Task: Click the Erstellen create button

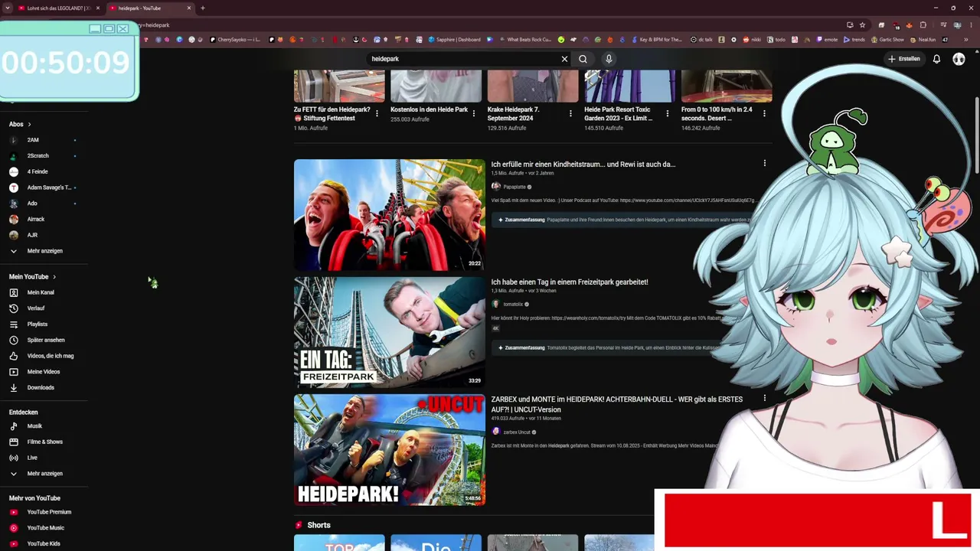Action: pos(904,59)
